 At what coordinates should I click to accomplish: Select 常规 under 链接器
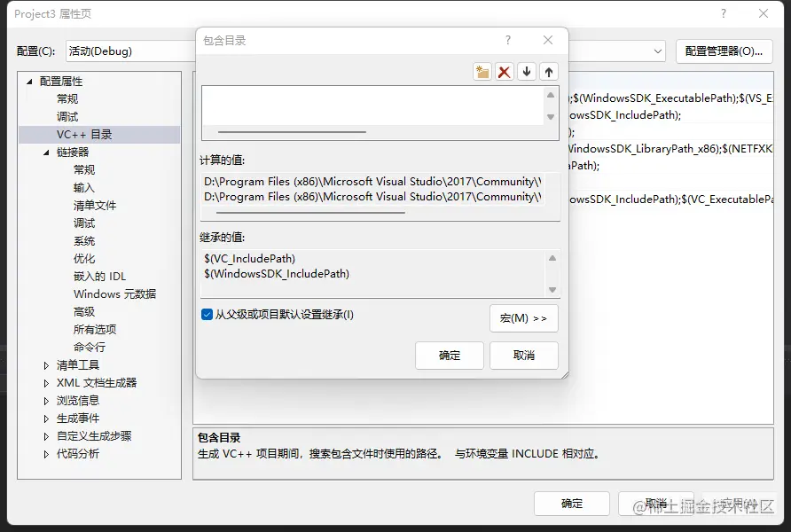tap(84, 170)
